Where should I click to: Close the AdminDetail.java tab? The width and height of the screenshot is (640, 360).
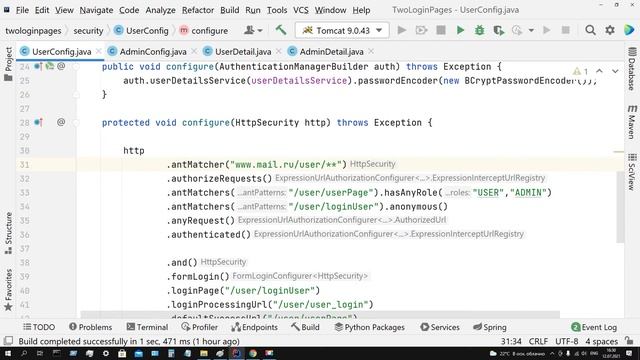tap(371, 51)
